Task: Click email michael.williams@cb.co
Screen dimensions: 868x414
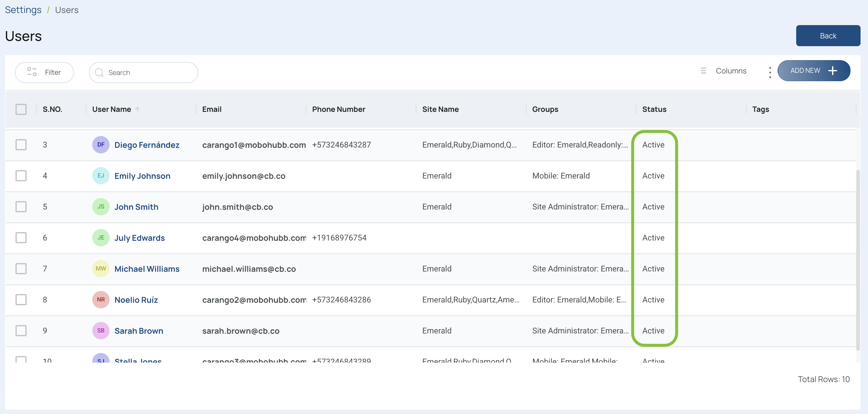Action: pos(249,269)
